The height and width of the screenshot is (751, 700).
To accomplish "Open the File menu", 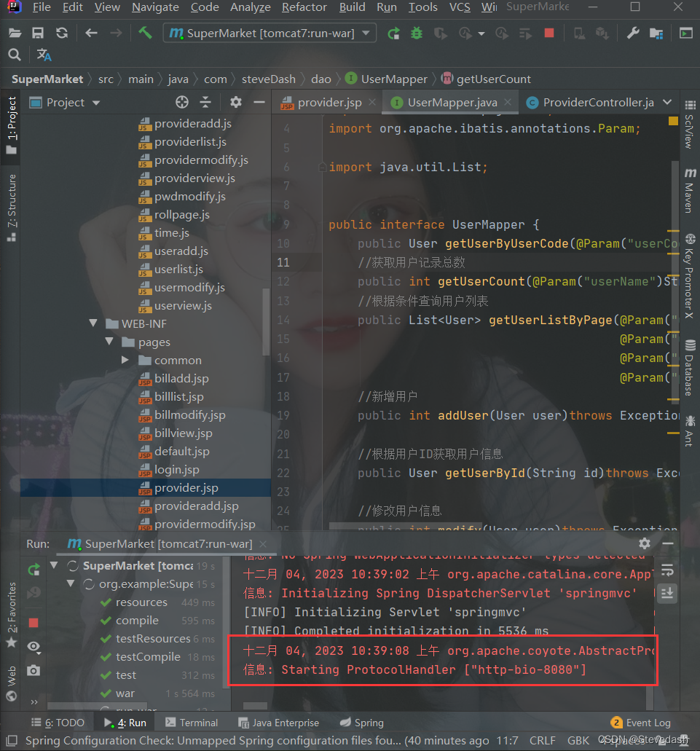I will [x=42, y=7].
